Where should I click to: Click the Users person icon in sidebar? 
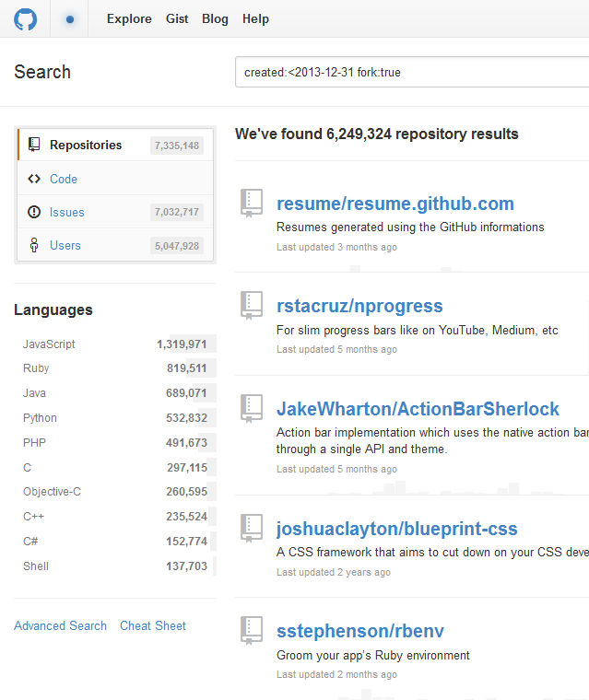[x=34, y=245]
